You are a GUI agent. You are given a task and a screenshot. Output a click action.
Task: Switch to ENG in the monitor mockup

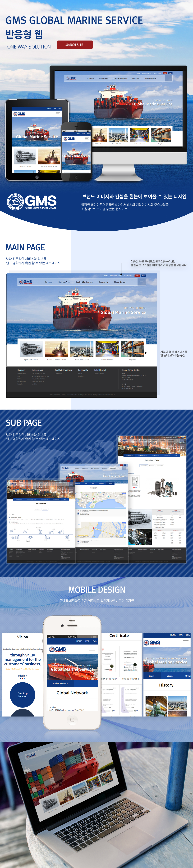170,73
